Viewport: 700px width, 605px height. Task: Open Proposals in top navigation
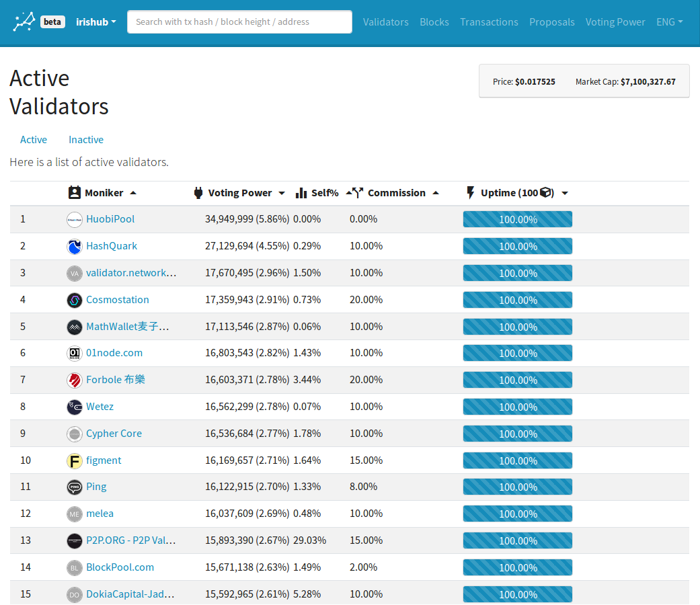(552, 22)
